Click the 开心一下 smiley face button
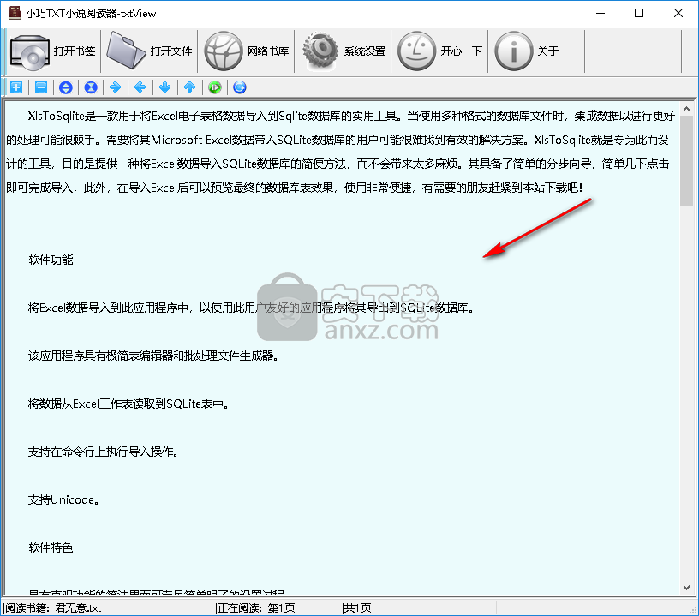 [439, 51]
